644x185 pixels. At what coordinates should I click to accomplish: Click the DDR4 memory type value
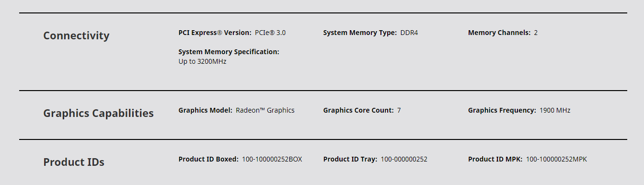pos(409,33)
